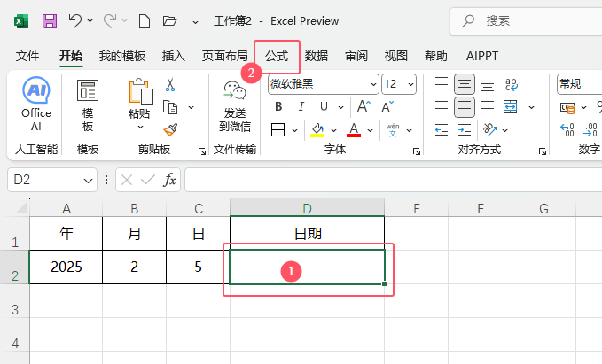602x364 pixels.
Task: Undo the last action
Action: (74, 20)
